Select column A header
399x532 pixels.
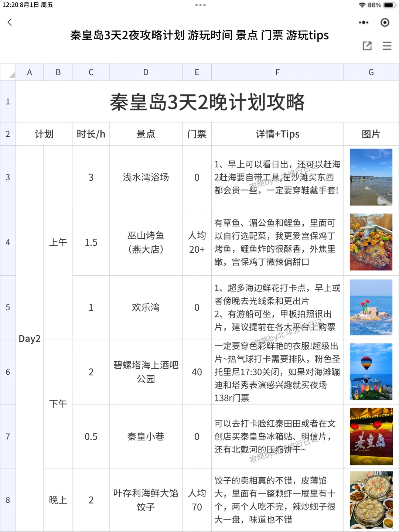pos(30,72)
